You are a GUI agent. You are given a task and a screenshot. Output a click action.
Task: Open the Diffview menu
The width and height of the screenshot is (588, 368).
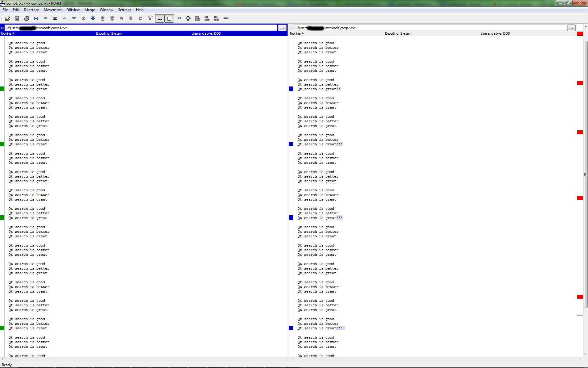tap(73, 10)
